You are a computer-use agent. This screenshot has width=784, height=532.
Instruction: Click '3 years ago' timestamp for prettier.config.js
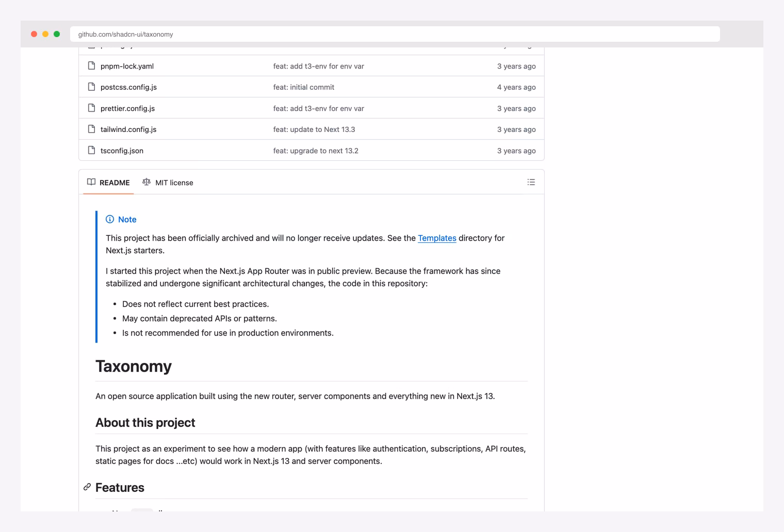pos(516,108)
